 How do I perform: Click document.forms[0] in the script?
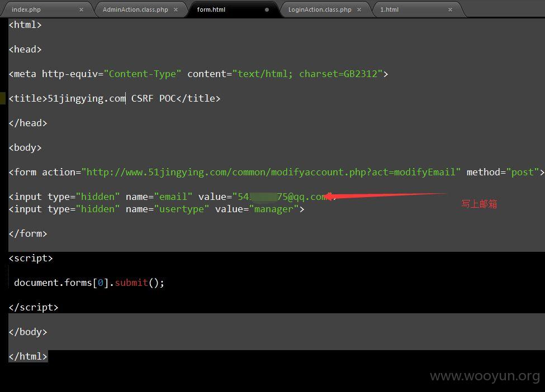(61, 283)
